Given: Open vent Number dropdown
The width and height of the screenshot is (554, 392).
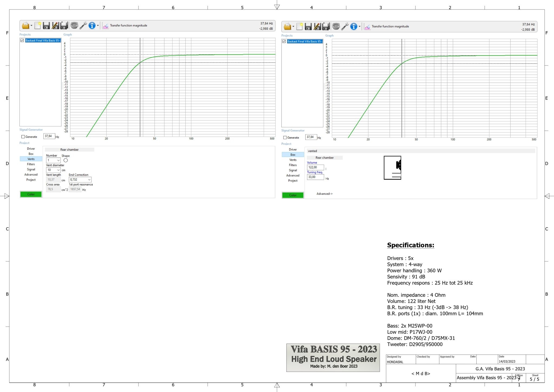Looking at the screenshot, I should [x=53, y=160].
